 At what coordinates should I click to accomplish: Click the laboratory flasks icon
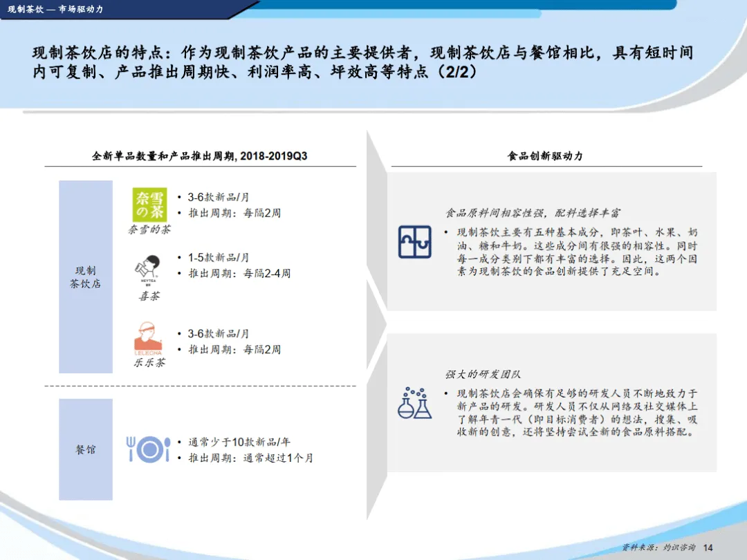414,403
